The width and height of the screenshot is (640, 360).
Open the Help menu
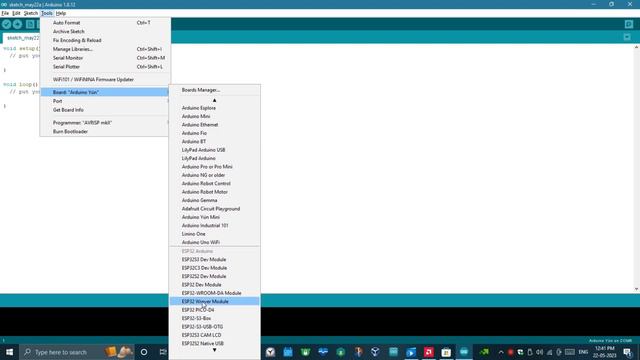tap(61, 13)
